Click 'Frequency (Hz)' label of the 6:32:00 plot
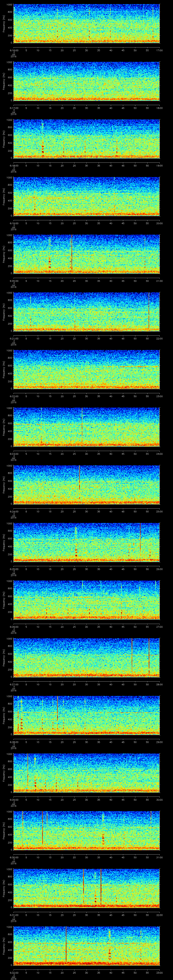 4,946
